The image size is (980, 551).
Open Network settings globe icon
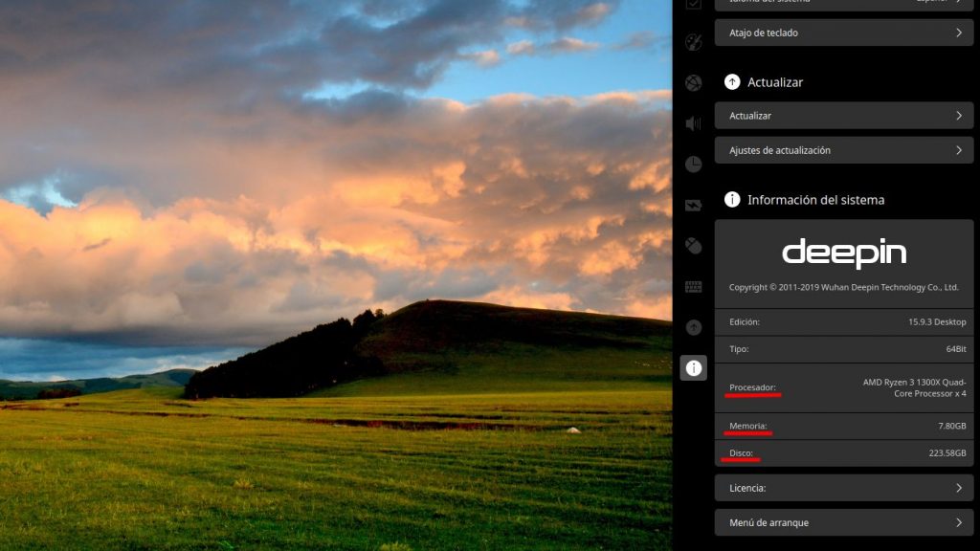(x=694, y=83)
